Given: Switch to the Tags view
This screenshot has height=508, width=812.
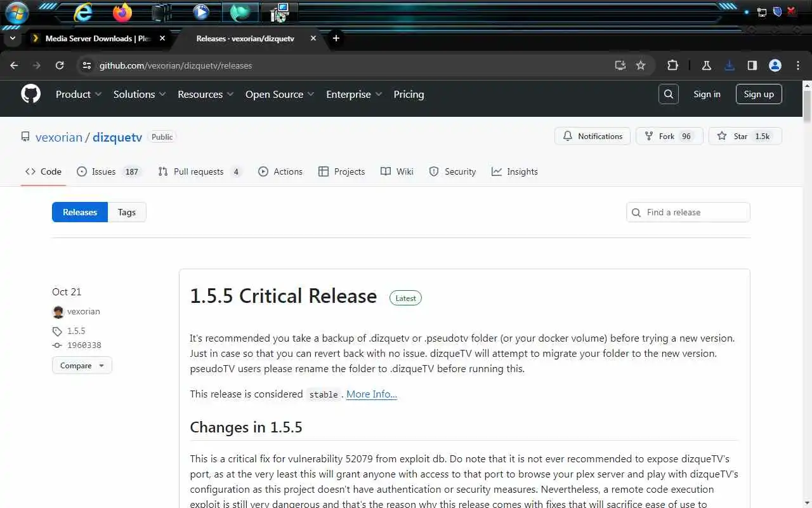Looking at the screenshot, I should click(x=127, y=212).
